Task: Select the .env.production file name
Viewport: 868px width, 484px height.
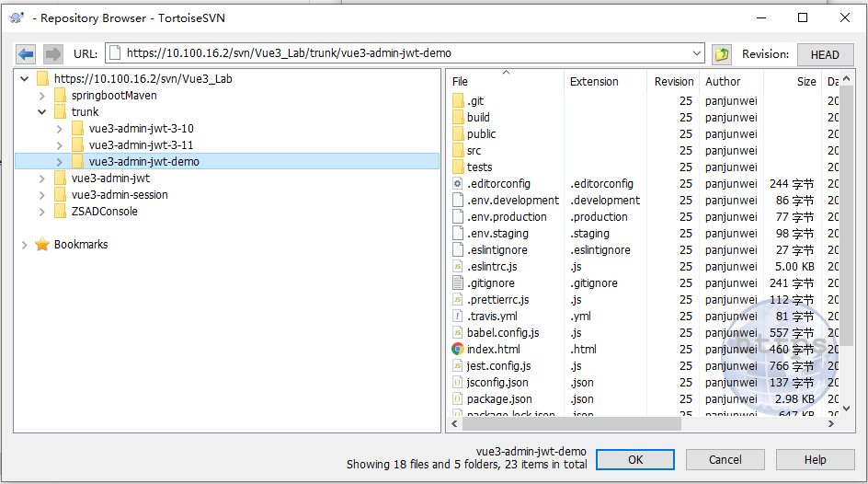Action: [x=507, y=216]
